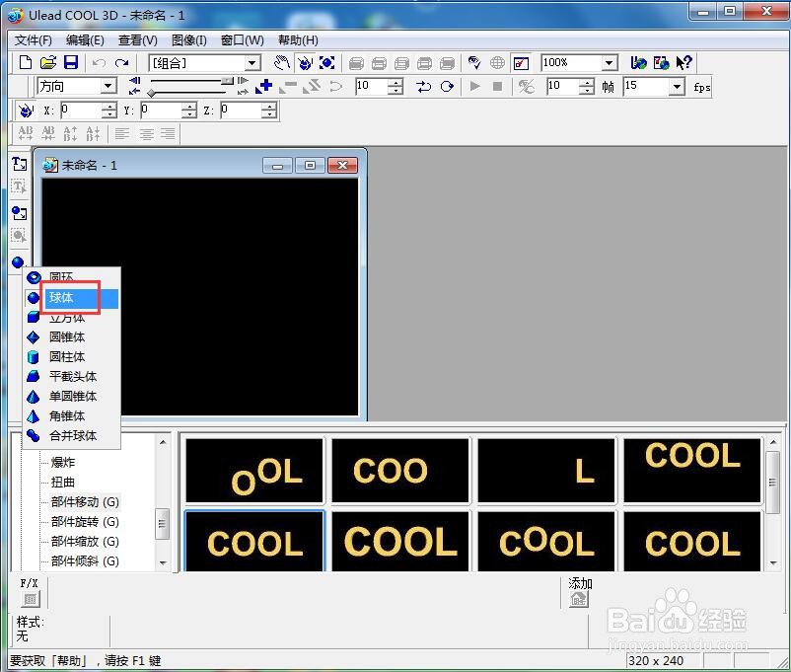Click the 添加 add button
Viewport: 791px width, 672px height.
coord(579,599)
